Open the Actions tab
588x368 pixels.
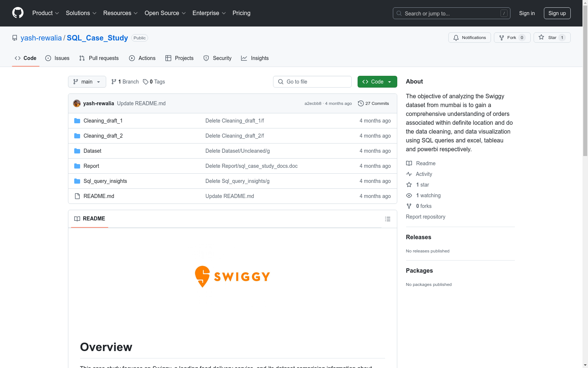(x=142, y=58)
